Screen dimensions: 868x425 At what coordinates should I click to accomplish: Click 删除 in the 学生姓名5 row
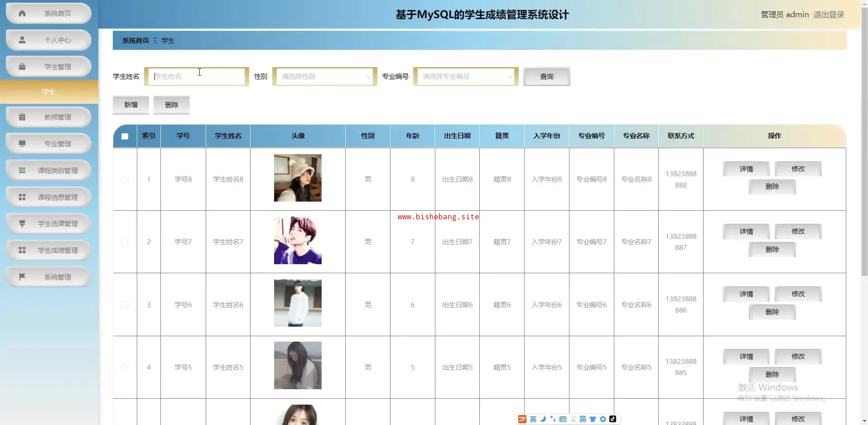tap(772, 374)
